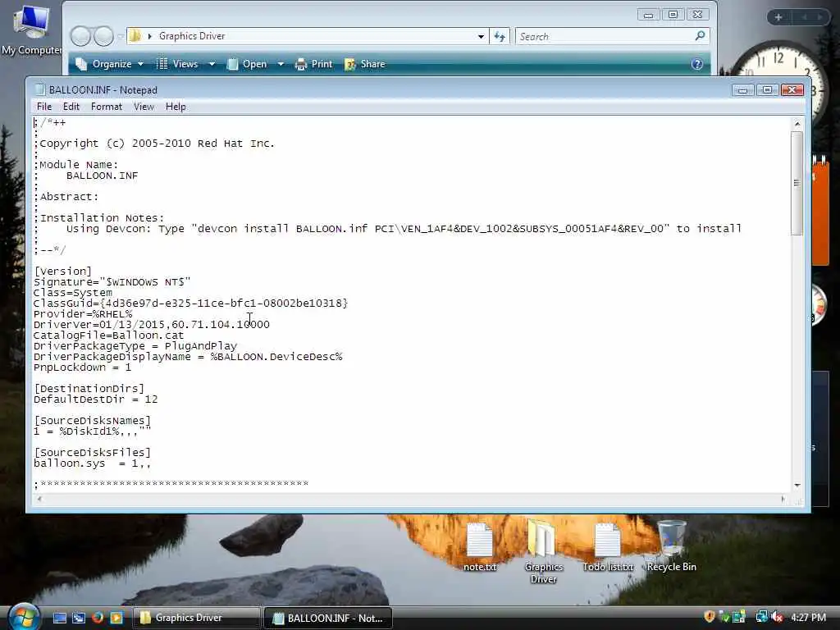Screen dimensions: 840x630
Task: Click the Windows Start orb
Action: [24, 617]
